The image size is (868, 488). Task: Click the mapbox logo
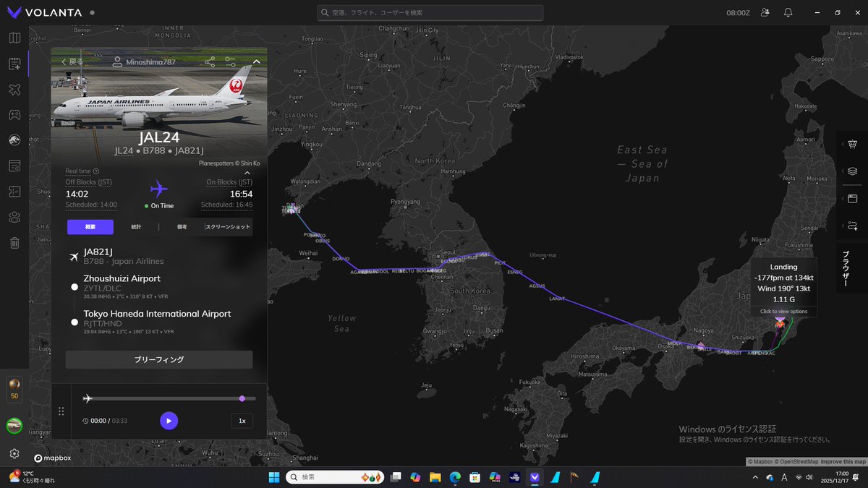pyautogui.click(x=52, y=458)
